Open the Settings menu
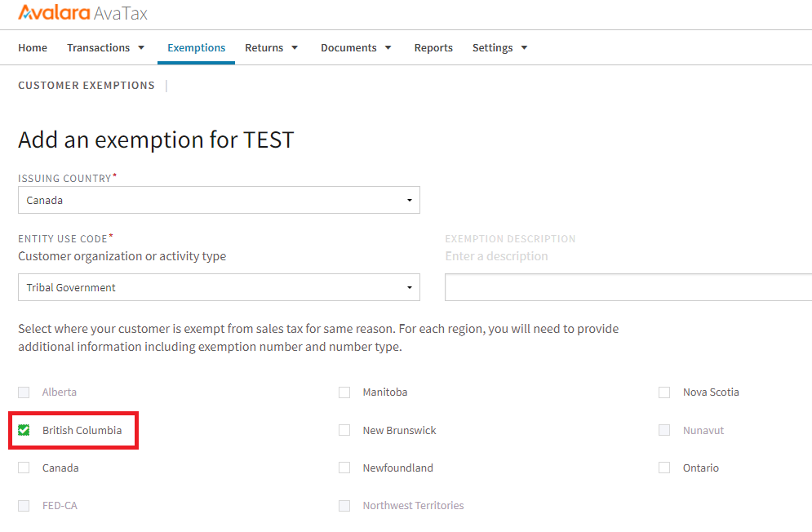The height and width of the screenshot is (532, 812). [499, 48]
